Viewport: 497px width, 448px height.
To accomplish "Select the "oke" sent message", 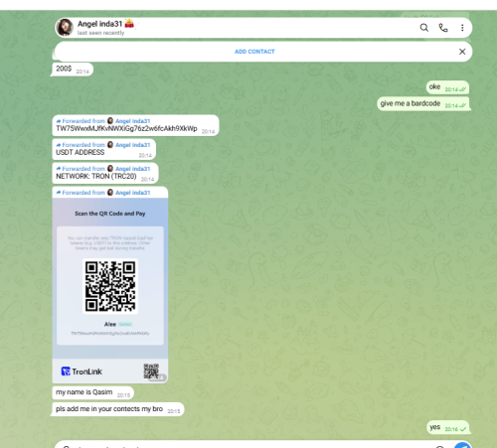I will click(447, 87).
